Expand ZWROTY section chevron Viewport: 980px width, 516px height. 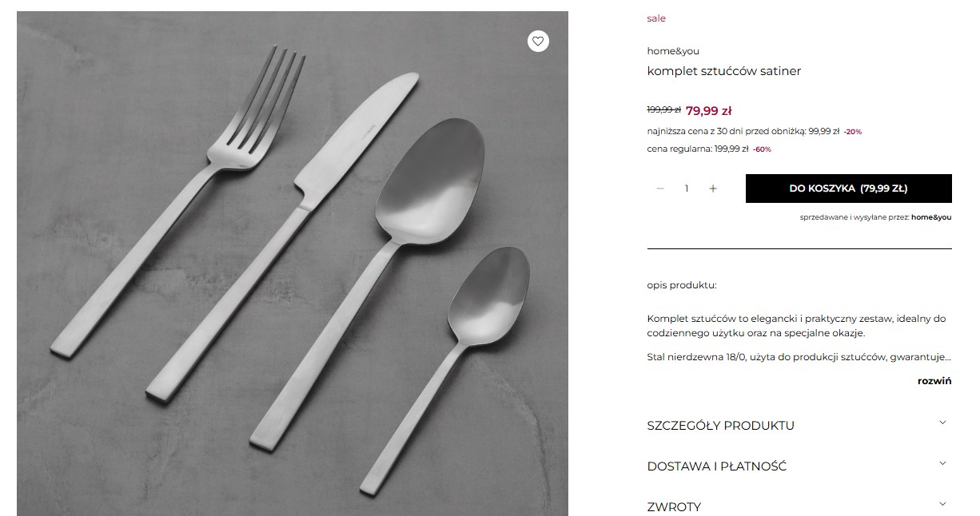pos(942,504)
